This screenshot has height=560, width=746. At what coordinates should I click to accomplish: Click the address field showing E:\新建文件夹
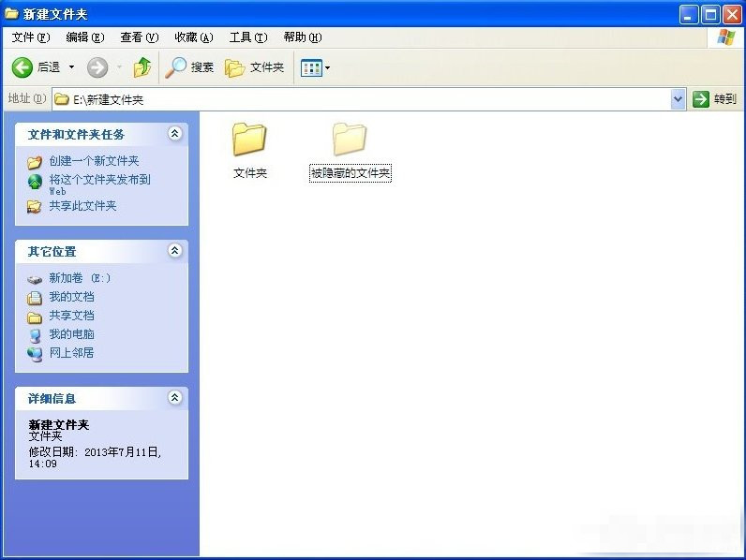coord(366,98)
